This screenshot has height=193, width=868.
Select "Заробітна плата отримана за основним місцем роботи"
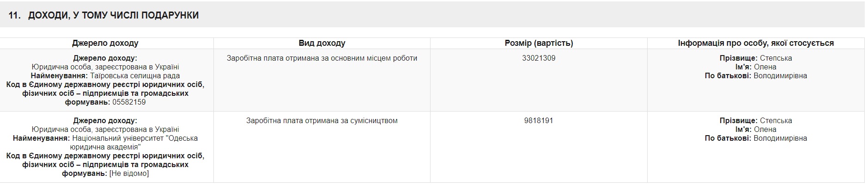tap(322, 58)
